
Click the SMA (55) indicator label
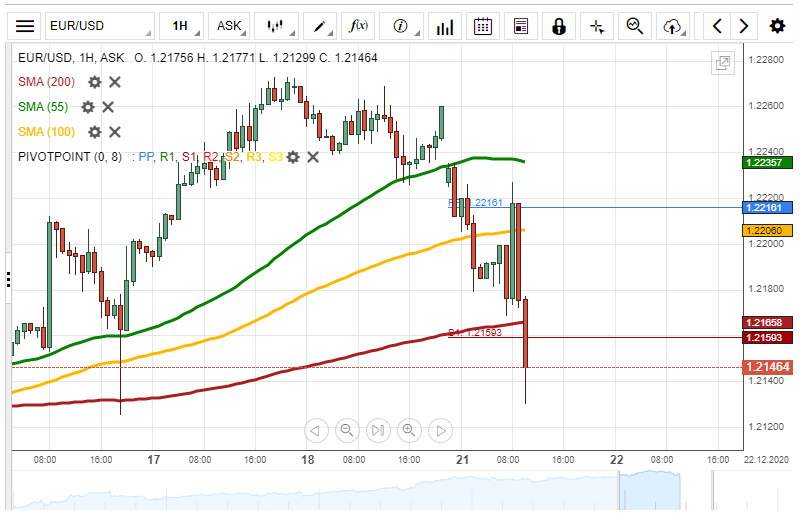[43, 107]
